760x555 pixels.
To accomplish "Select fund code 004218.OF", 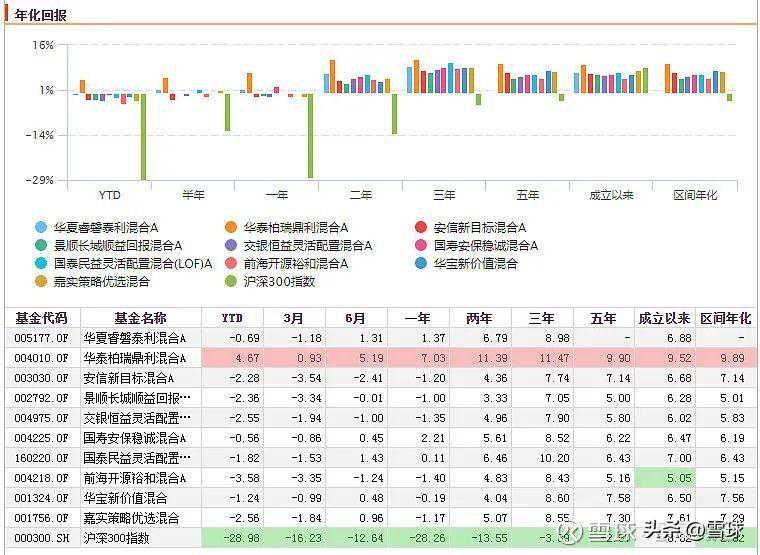I will click(42, 478).
